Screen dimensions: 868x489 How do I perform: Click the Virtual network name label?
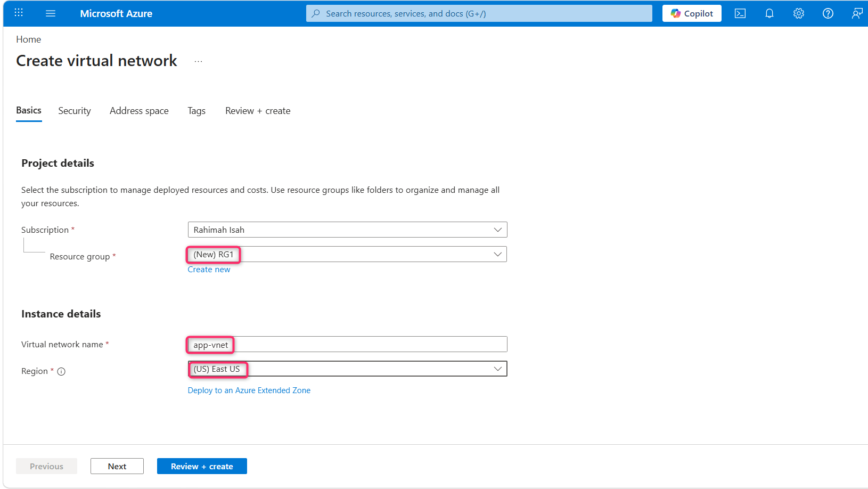[62, 345]
